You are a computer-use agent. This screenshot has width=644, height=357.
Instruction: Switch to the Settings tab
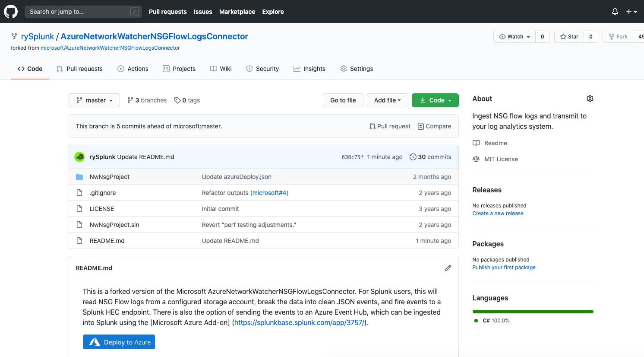click(357, 69)
